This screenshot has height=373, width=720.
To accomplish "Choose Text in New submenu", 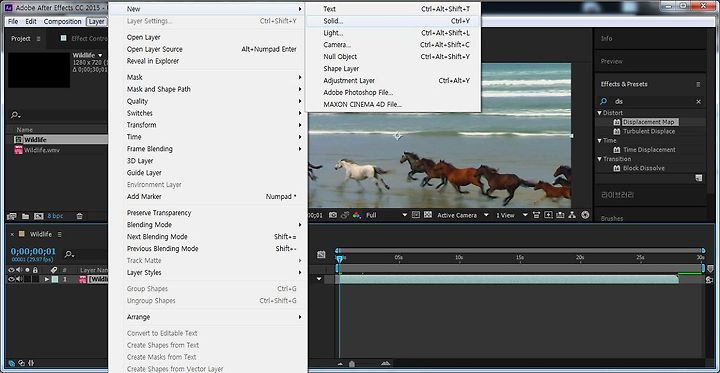I will click(393, 9).
